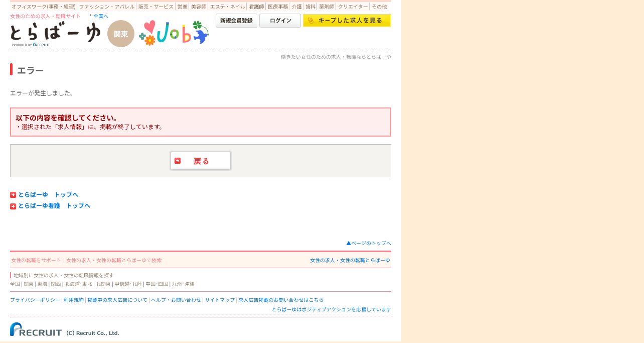
Task: Open 求人広告掲載のお問い合わせはこちら link
Action: click(x=281, y=300)
